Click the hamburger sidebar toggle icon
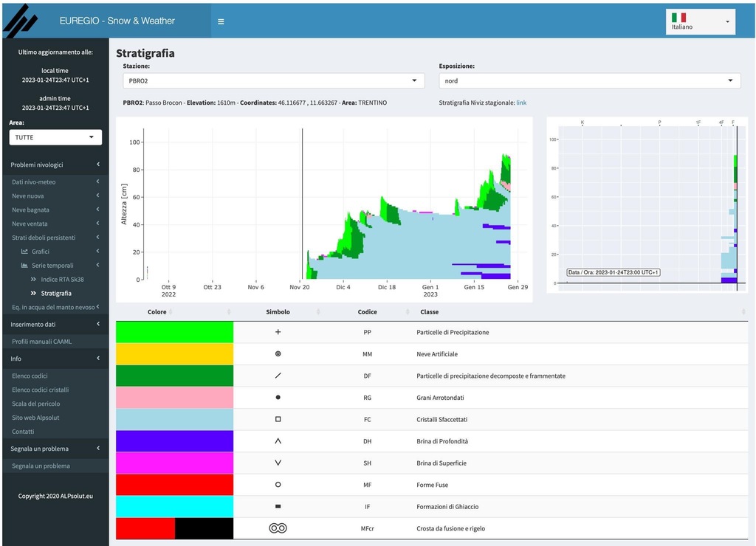The height and width of the screenshot is (546, 756). [221, 21]
